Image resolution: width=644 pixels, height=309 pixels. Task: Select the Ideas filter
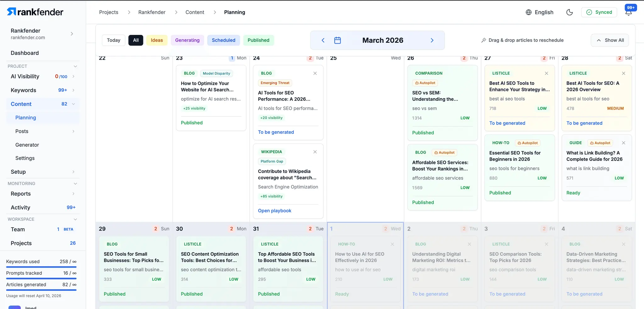(157, 40)
